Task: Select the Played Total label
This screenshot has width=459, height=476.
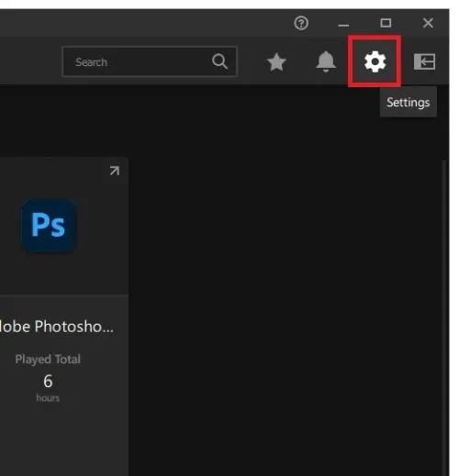Action: pyautogui.click(x=48, y=359)
